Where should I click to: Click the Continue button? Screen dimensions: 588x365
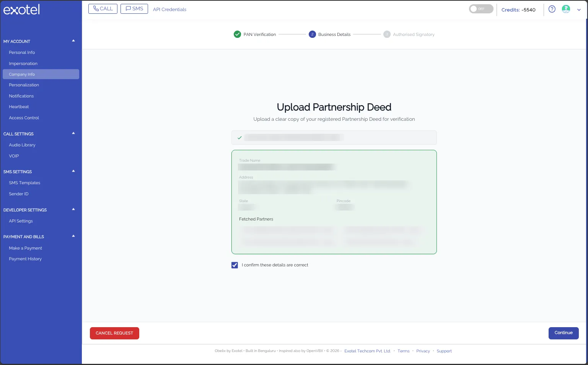[564, 333]
